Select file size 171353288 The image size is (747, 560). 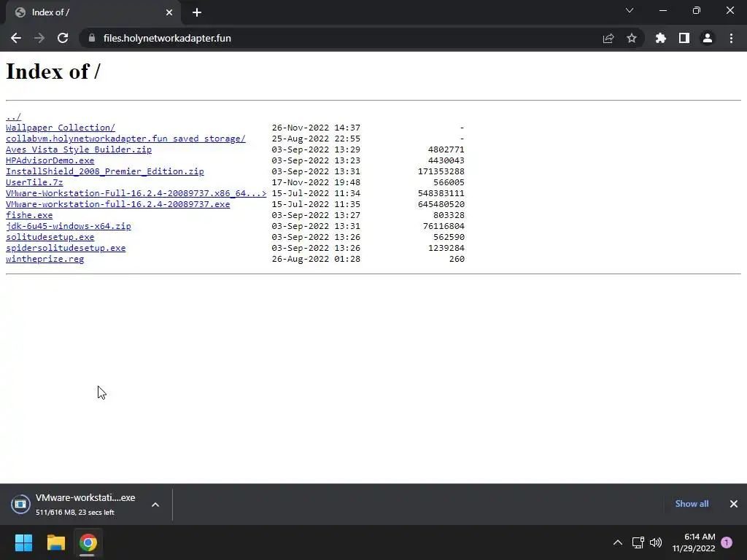[441, 171]
